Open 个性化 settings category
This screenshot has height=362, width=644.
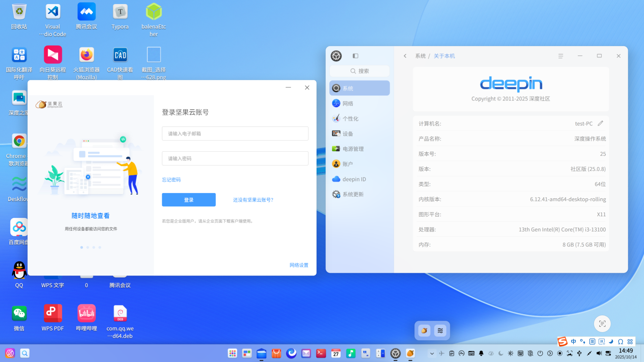click(x=359, y=119)
